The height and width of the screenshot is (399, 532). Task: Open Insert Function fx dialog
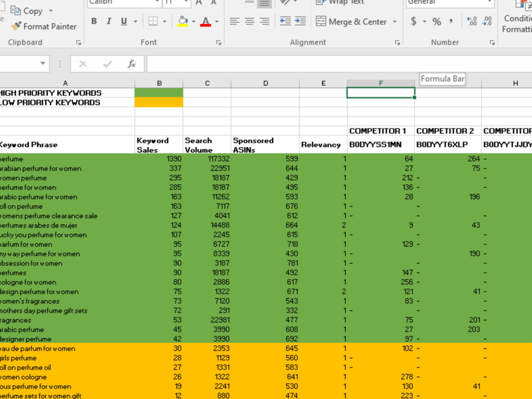pos(131,64)
